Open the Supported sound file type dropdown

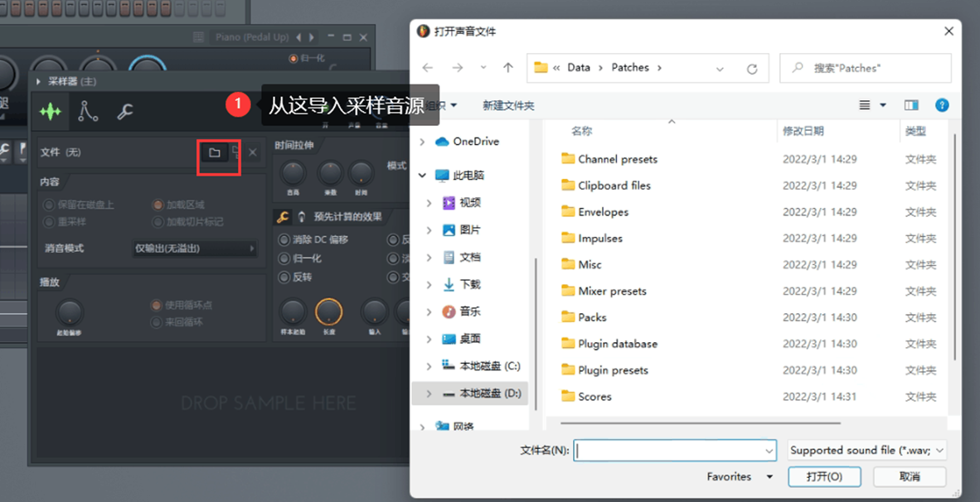pos(867,450)
